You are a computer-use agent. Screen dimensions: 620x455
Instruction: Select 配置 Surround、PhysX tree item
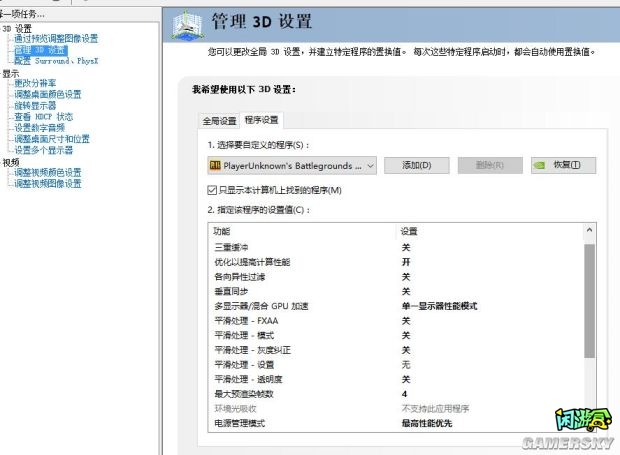point(56,61)
